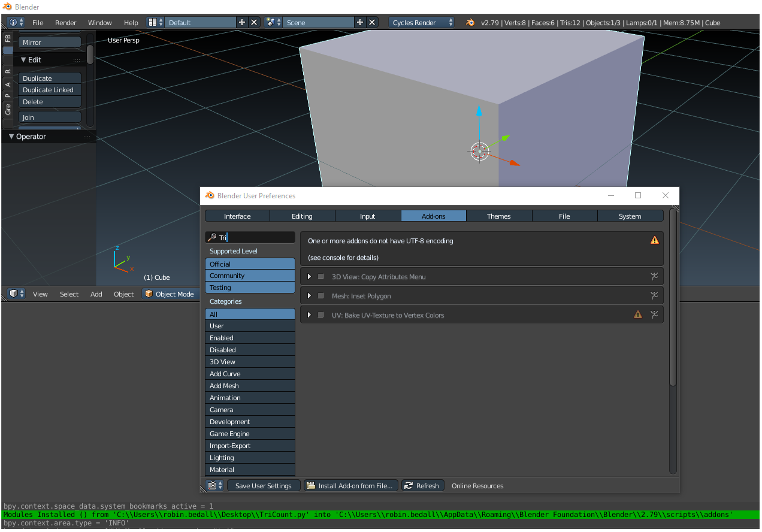The height and width of the screenshot is (532, 762).
Task: Click the 3D cursor in the viewport
Action: [479, 151]
